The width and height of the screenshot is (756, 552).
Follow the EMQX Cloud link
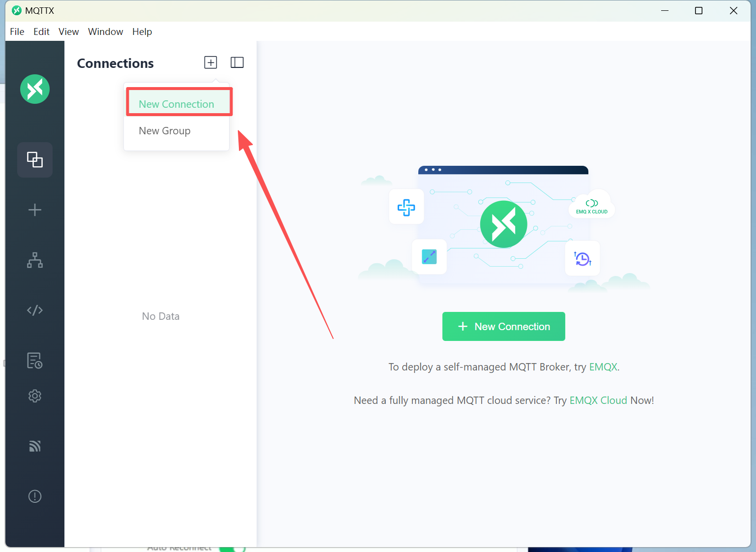coord(598,400)
